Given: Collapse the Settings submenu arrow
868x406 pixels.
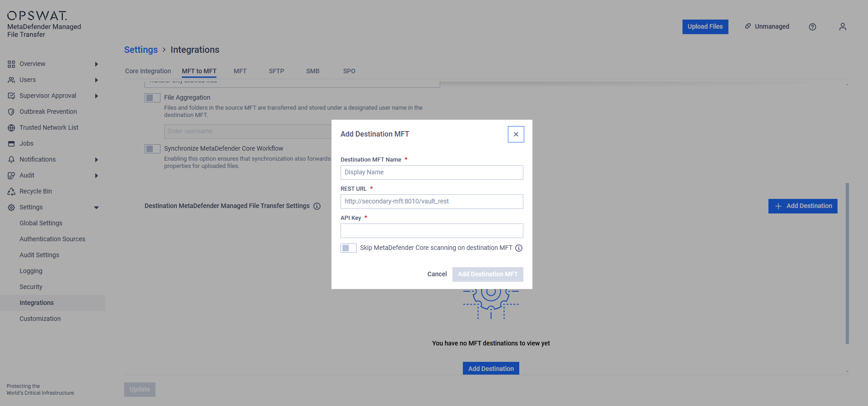Looking at the screenshot, I should point(96,208).
